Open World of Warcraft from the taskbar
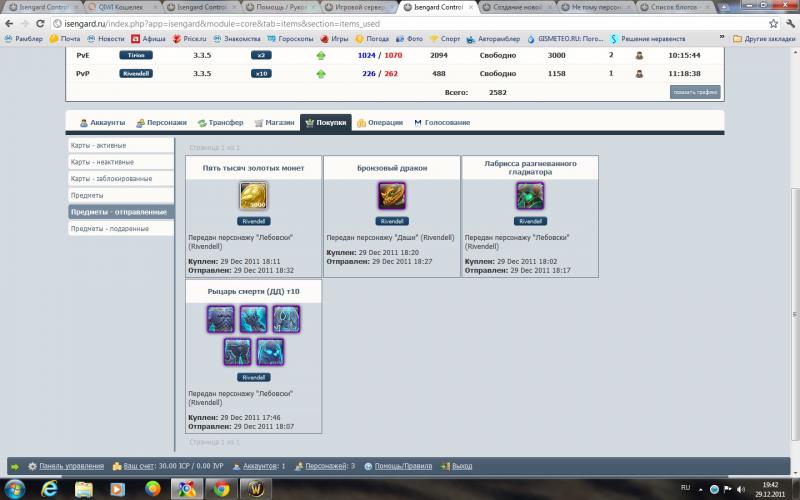The width and height of the screenshot is (800, 500). coord(255,489)
